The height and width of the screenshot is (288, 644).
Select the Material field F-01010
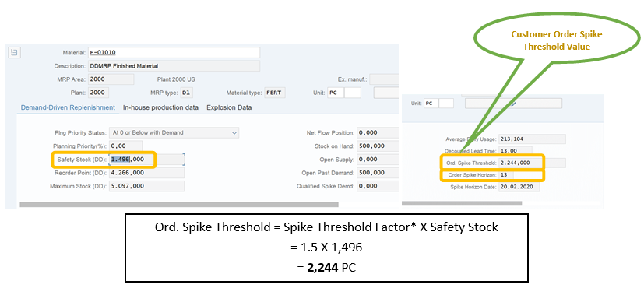click(x=174, y=52)
